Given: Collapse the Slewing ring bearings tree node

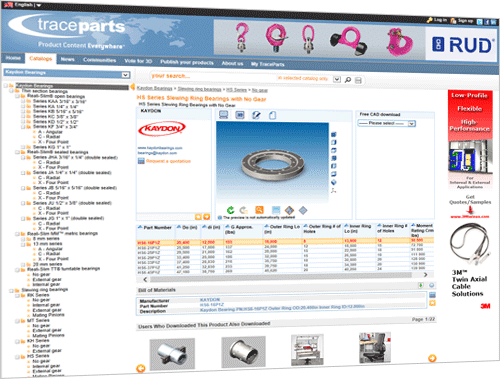Looking at the screenshot, I should coord(11,291).
